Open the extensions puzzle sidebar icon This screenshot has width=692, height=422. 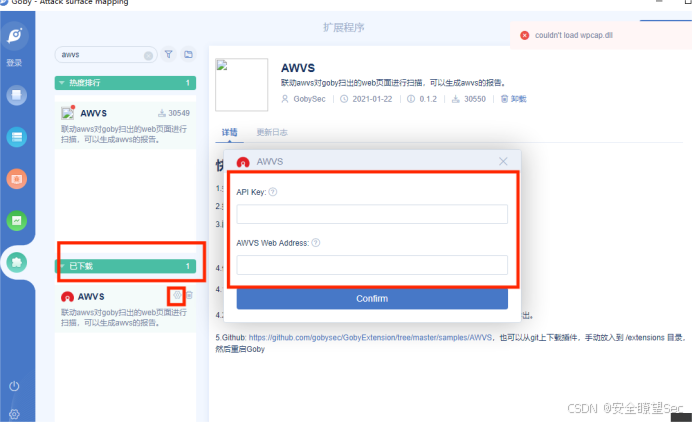click(x=16, y=262)
